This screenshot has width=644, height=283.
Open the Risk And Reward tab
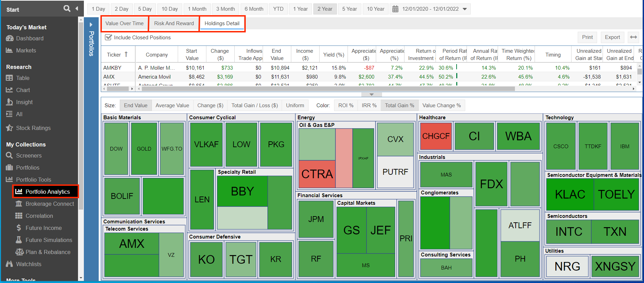pyautogui.click(x=174, y=23)
